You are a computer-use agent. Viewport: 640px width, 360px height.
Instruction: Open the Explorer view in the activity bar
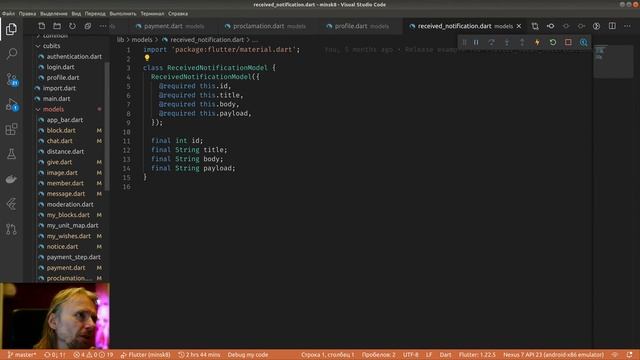pyautogui.click(x=11, y=29)
